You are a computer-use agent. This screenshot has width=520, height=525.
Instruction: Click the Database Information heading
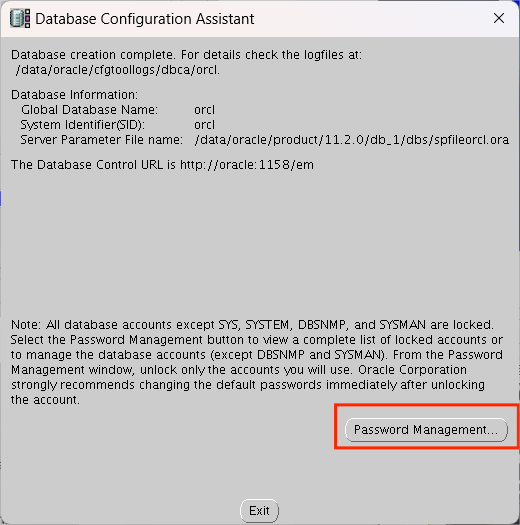pos(74,95)
